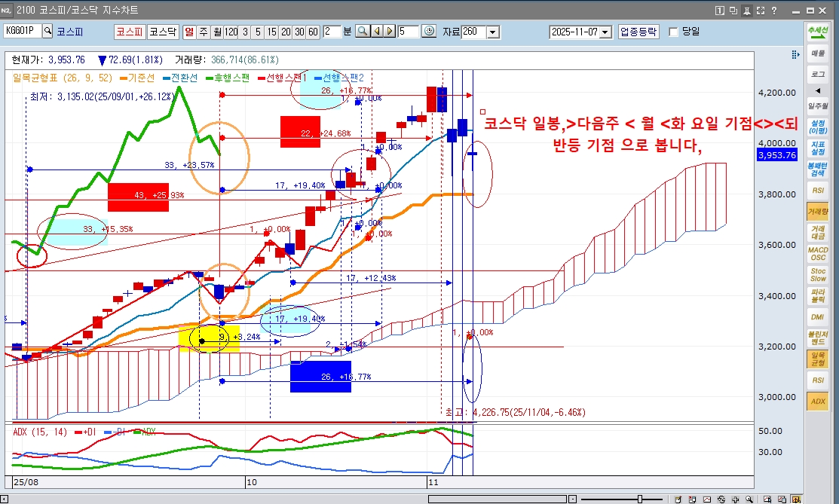Open the 볼린저밴드 Bollinger Band indicator
839x504 pixels.
click(x=817, y=338)
